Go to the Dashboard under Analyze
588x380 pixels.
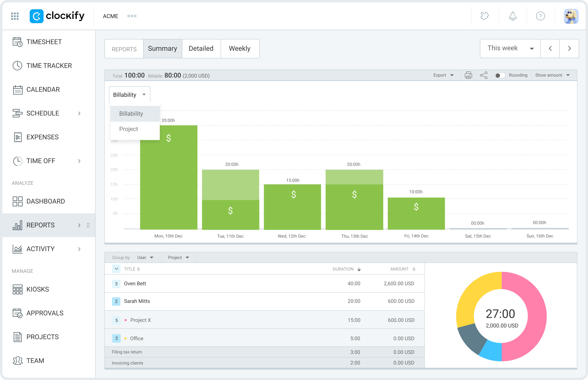46,201
